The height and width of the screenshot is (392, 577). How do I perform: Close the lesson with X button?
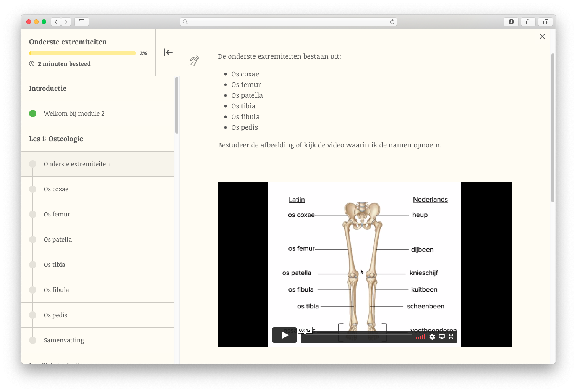(542, 37)
